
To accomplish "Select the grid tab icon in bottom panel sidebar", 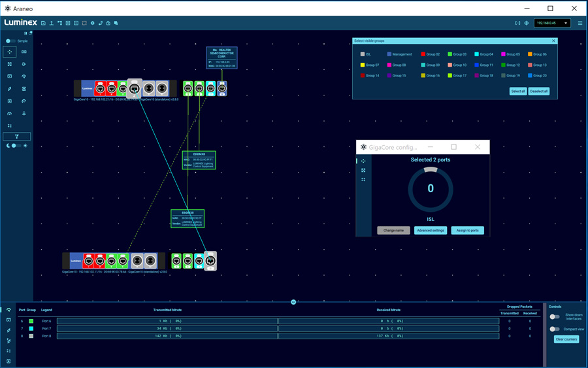I will (8, 351).
